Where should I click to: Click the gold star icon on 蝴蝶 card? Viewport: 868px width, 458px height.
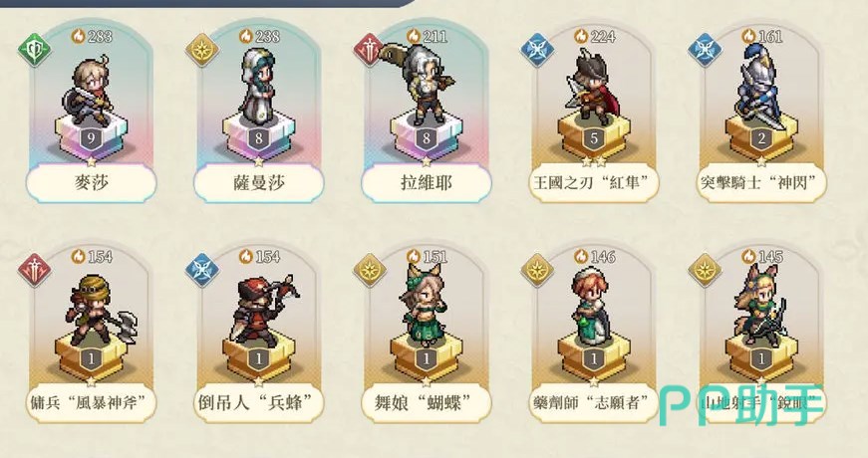click(370, 270)
